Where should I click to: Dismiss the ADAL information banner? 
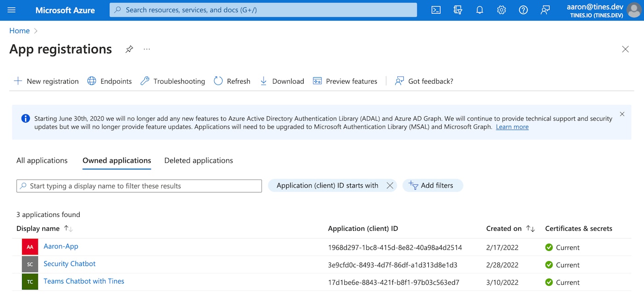tap(622, 114)
